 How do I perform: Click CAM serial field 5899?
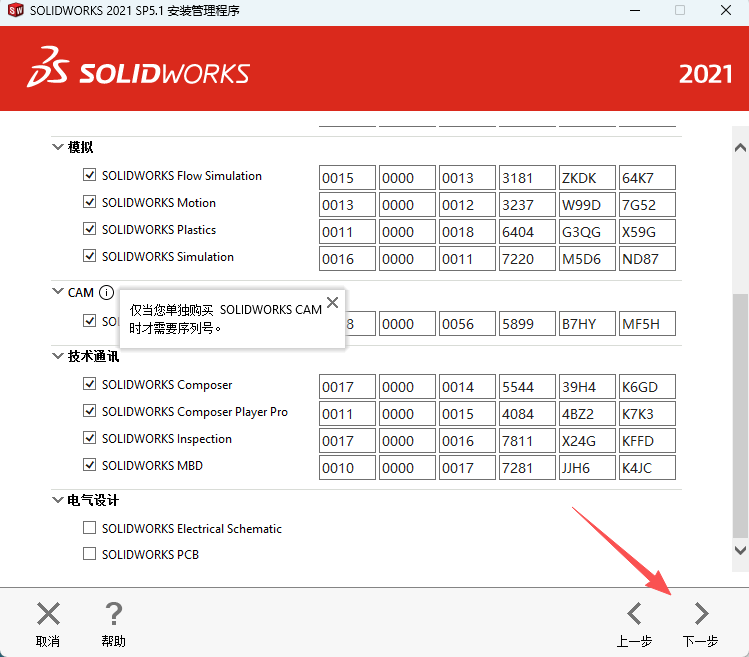pyautogui.click(x=527, y=323)
